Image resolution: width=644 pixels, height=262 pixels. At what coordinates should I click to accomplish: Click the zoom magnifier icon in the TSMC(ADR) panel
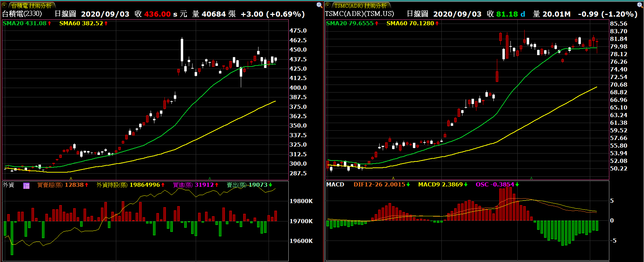(x=640, y=5)
